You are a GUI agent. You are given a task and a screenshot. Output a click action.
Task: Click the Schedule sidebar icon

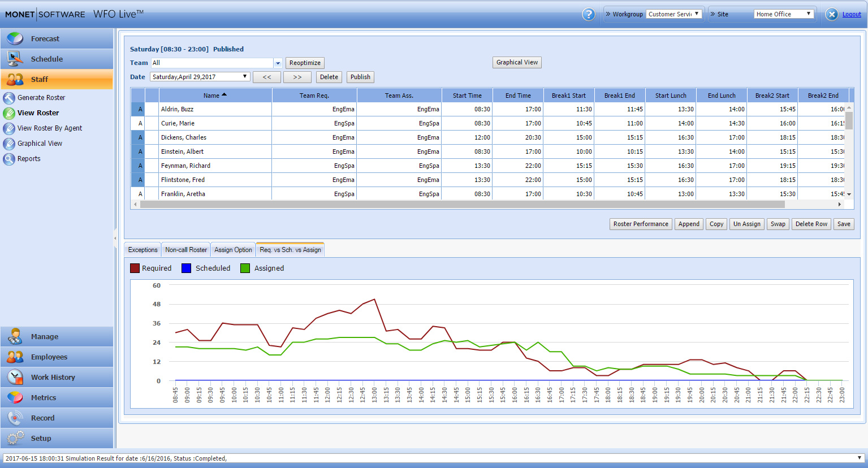pos(15,59)
